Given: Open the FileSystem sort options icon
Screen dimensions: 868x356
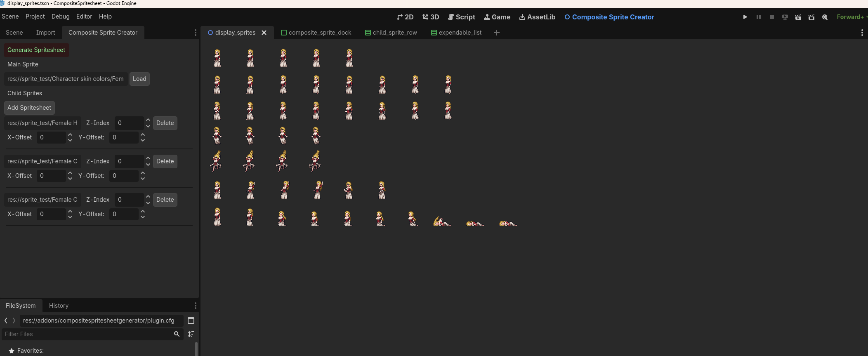Looking at the screenshot, I should coord(191,334).
